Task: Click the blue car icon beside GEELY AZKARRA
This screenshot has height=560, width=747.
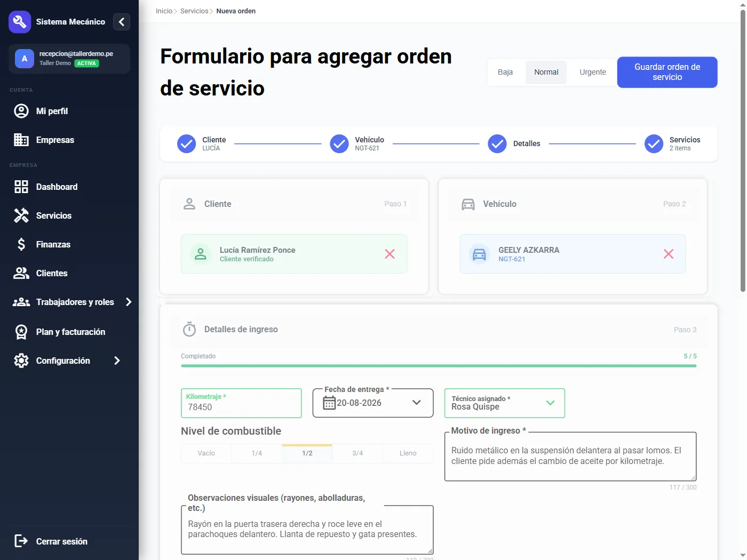Action: pyautogui.click(x=480, y=254)
